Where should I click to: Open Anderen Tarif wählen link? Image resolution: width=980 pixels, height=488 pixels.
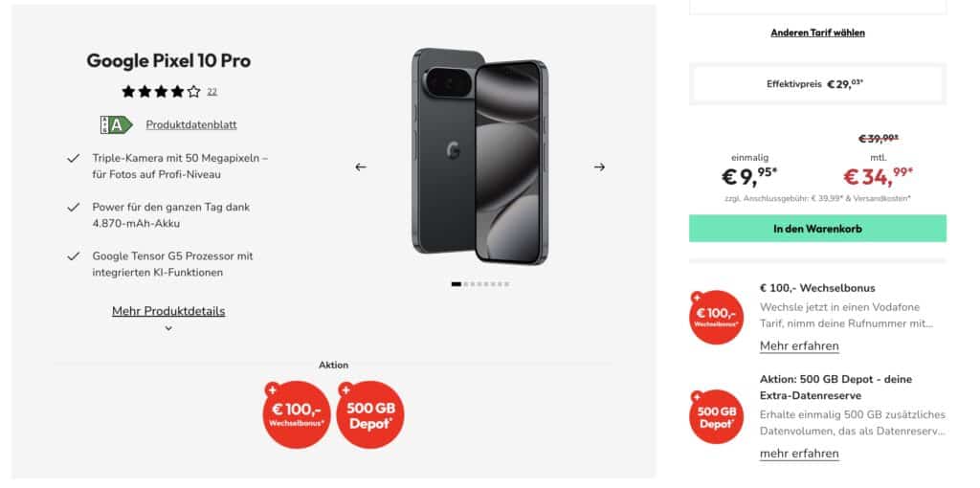coord(817,33)
